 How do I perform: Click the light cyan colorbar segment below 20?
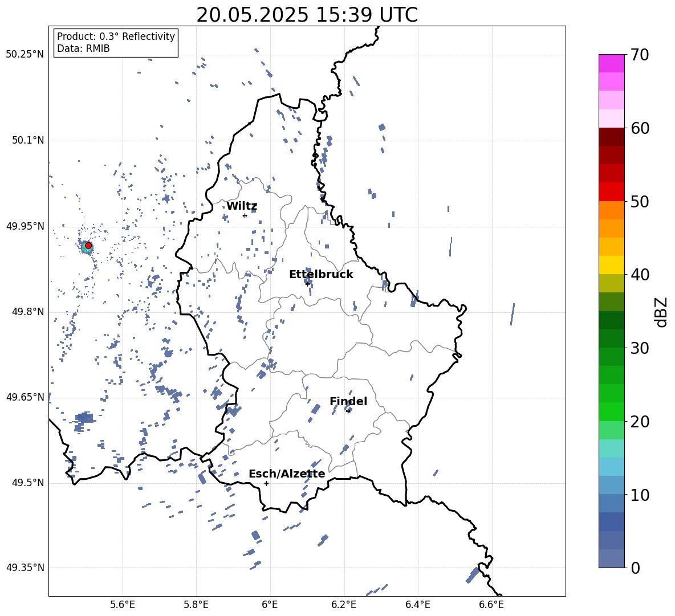611,448
